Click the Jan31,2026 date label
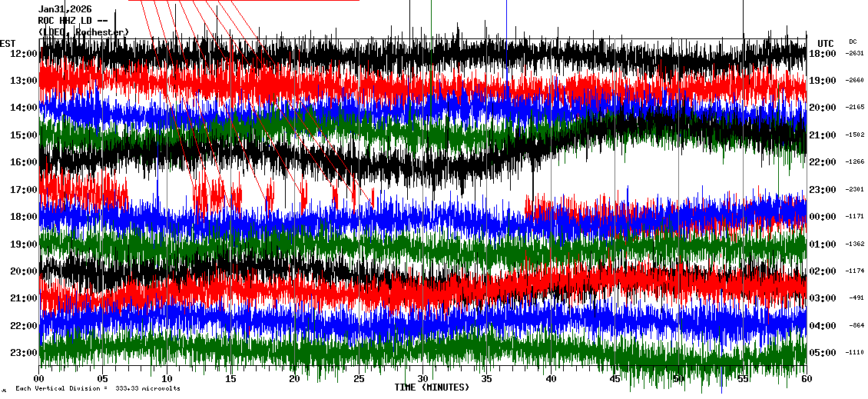868x399 pixels. pyautogui.click(x=65, y=9)
